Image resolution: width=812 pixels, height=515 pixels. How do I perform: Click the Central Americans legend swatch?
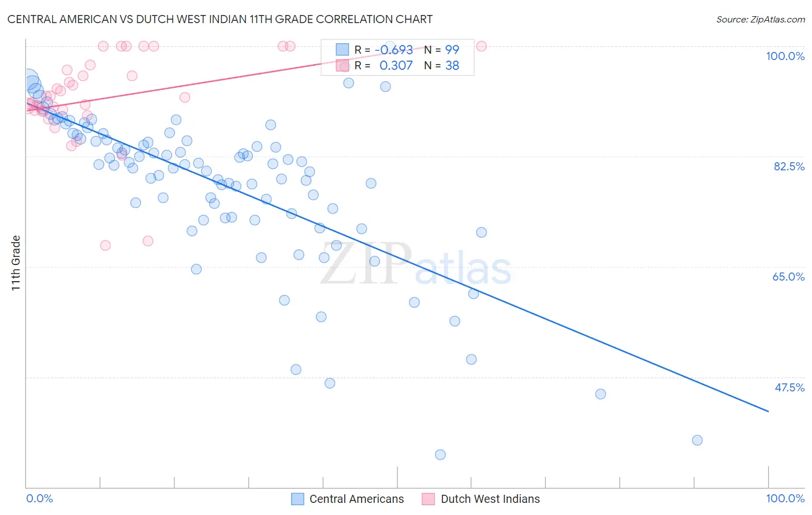tap(297, 499)
